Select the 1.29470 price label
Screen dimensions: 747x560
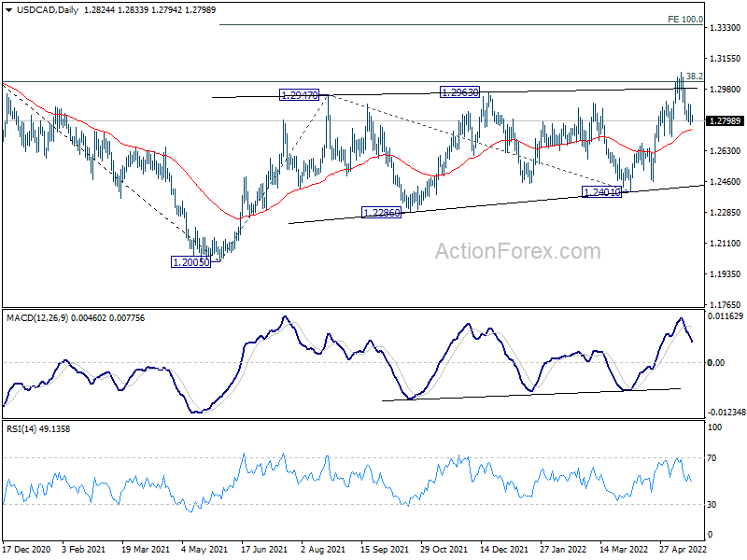300,95
